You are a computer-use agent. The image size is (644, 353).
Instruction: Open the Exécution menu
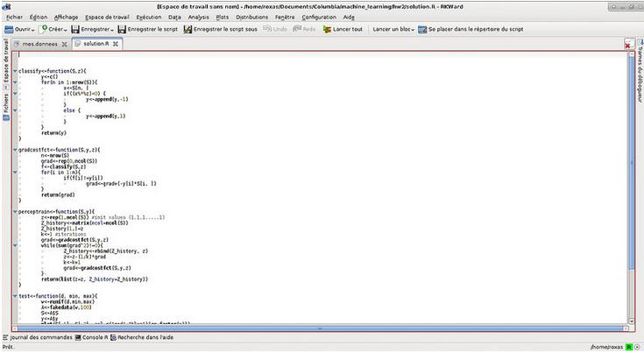(x=149, y=18)
